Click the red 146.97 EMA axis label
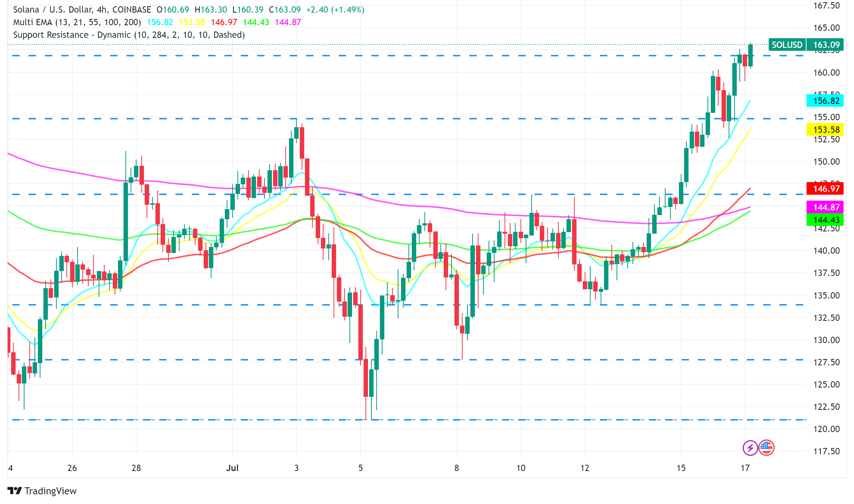The image size is (854, 504). pyautogui.click(x=826, y=188)
